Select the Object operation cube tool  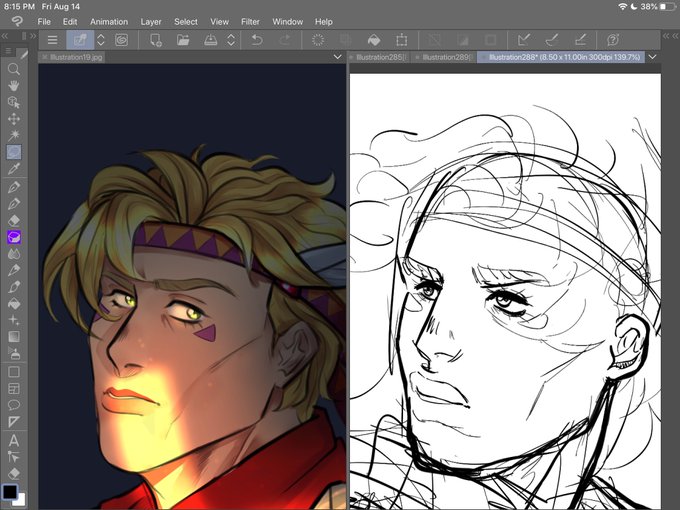click(x=14, y=102)
